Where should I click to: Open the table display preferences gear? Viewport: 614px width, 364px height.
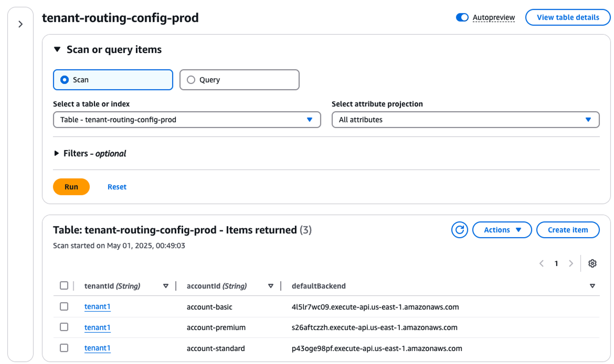pyautogui.click(x=593, y=264)
